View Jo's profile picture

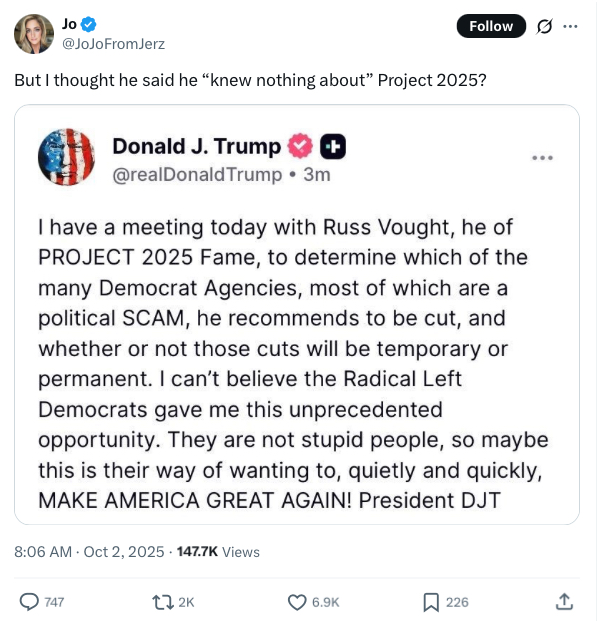coord(34,34)
